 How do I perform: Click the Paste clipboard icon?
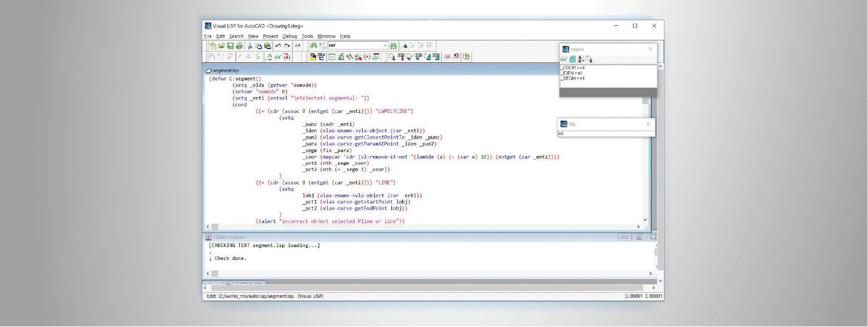(x=268, y=46)
